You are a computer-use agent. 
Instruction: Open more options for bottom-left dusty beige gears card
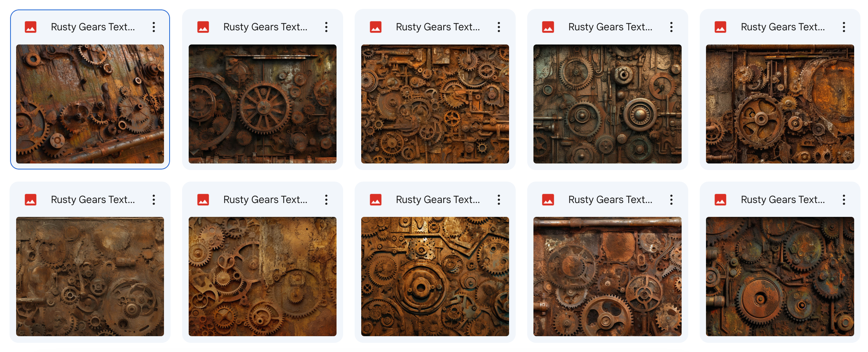pos(154,200)
